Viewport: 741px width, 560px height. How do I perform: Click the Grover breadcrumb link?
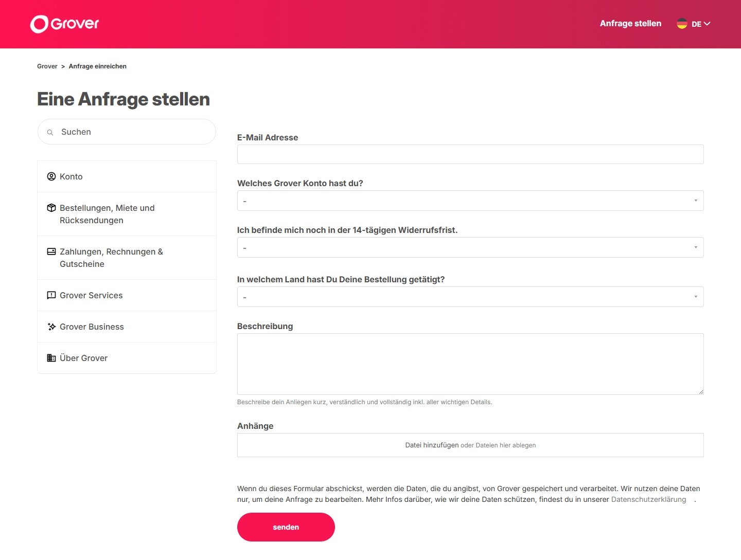[x=47, y=66]
